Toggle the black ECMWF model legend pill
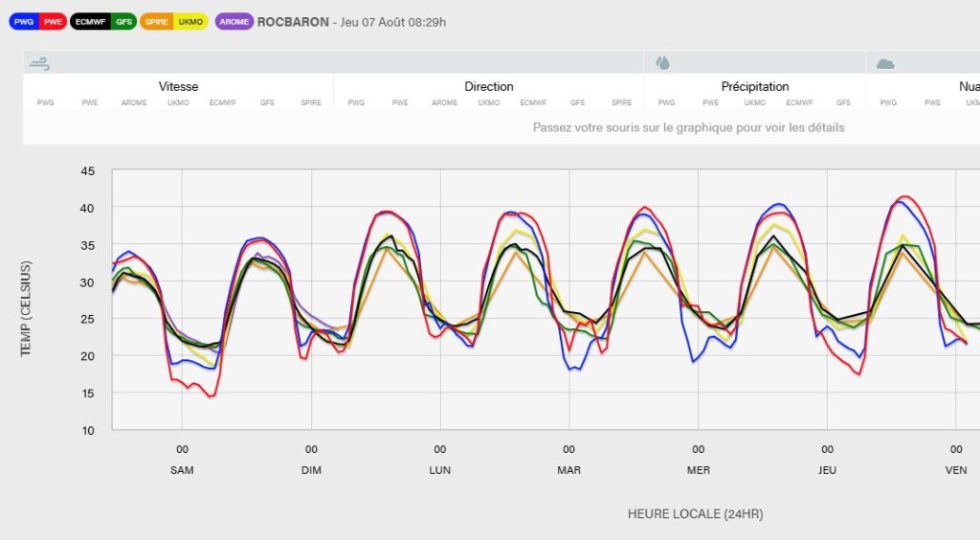The width and height of the screenshot is (980, 540). click(91, 22)
